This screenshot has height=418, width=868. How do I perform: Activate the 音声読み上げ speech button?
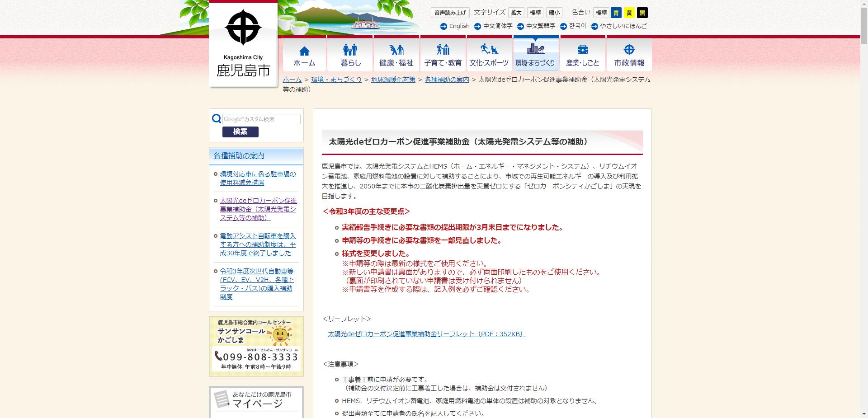pyautogui.click(x=451, y=12)
